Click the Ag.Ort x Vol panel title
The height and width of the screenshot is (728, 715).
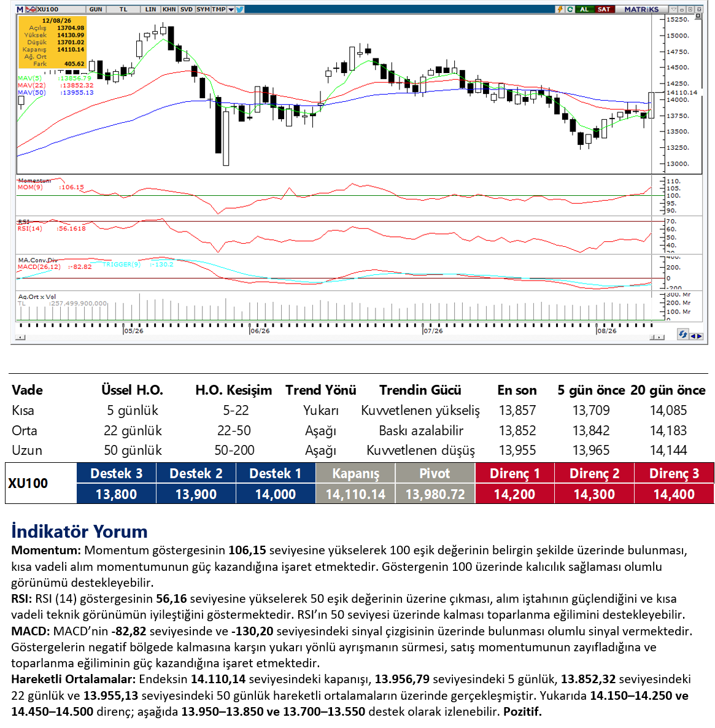tap(37, 296)
